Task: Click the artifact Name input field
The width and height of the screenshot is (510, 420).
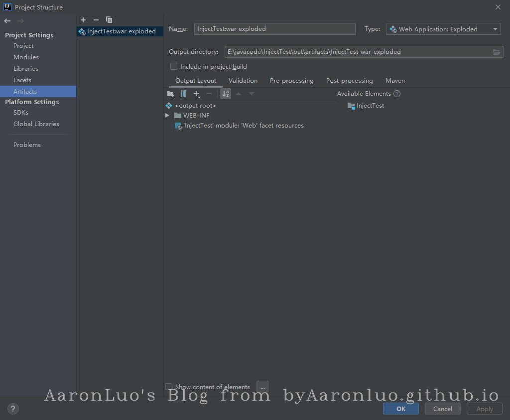Action: pyautogui.click(x=274, y=29)
